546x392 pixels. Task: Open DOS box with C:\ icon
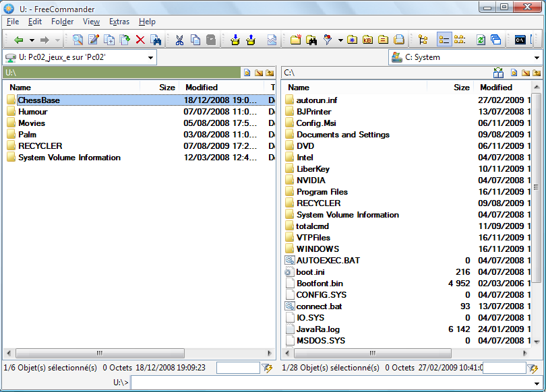point(520,40)
